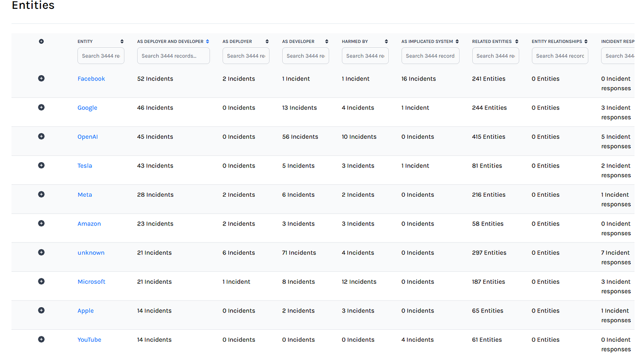644x358 pixels.
Task: Sort by Related Entities column arrows
Action: click(x=517, y=42)
